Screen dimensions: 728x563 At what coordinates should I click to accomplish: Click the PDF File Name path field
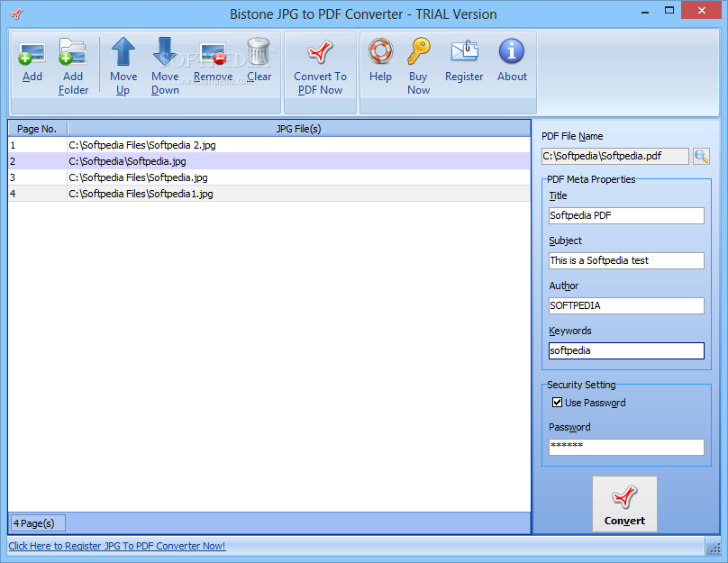tap(614, 157)
